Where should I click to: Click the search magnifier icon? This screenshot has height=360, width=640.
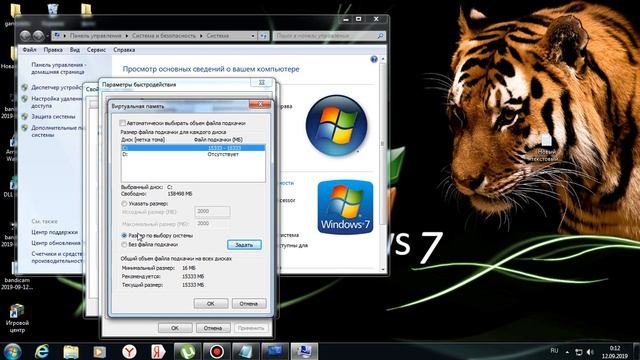pos(380,36)
